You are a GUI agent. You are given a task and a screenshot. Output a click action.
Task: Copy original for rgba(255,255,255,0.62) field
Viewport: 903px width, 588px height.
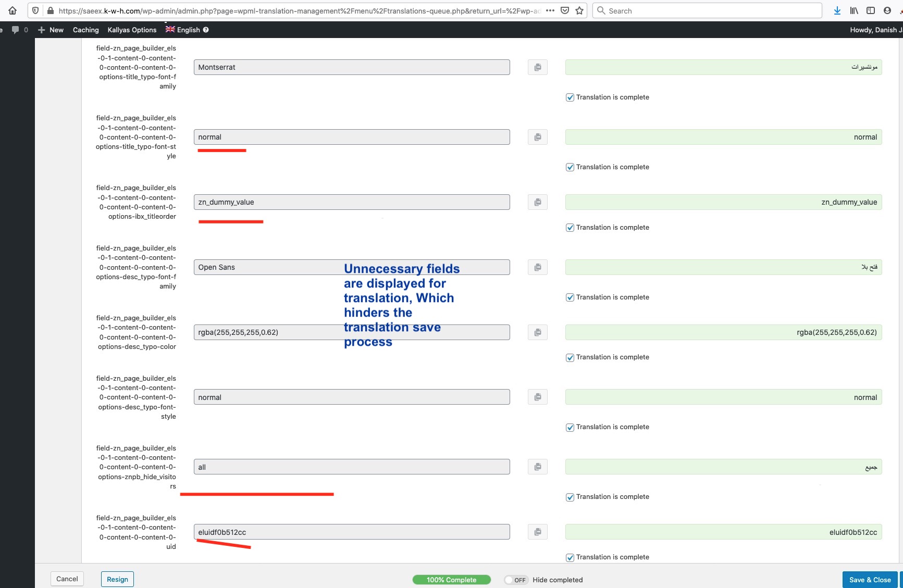[x=538, y=332]
